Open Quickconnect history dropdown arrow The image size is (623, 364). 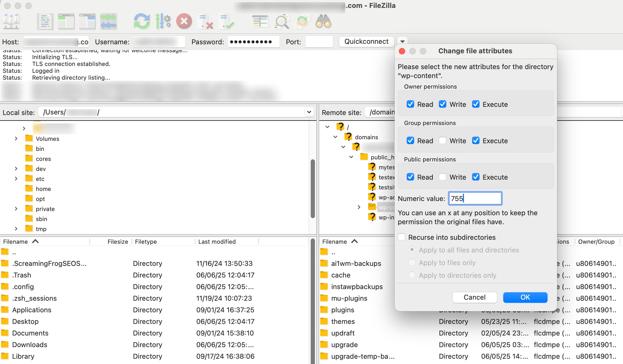click(x=402, y=41)
